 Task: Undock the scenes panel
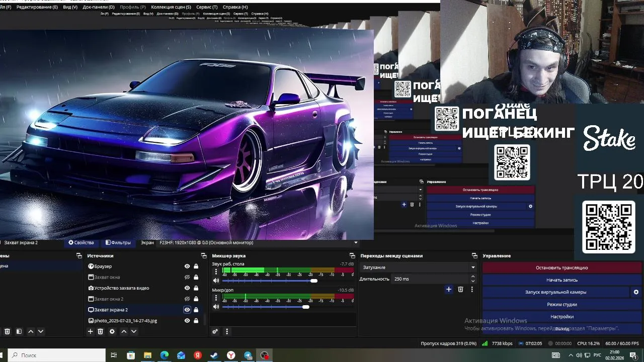[79, 256]
